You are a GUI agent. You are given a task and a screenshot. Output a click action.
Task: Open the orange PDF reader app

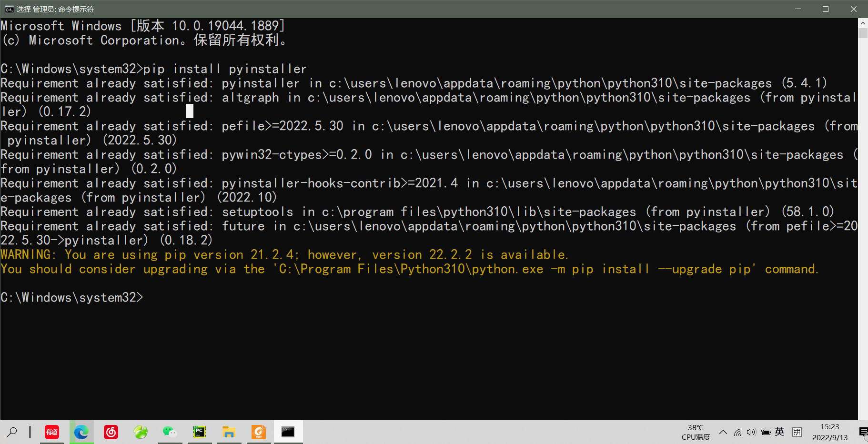click(x=259, y=432)
